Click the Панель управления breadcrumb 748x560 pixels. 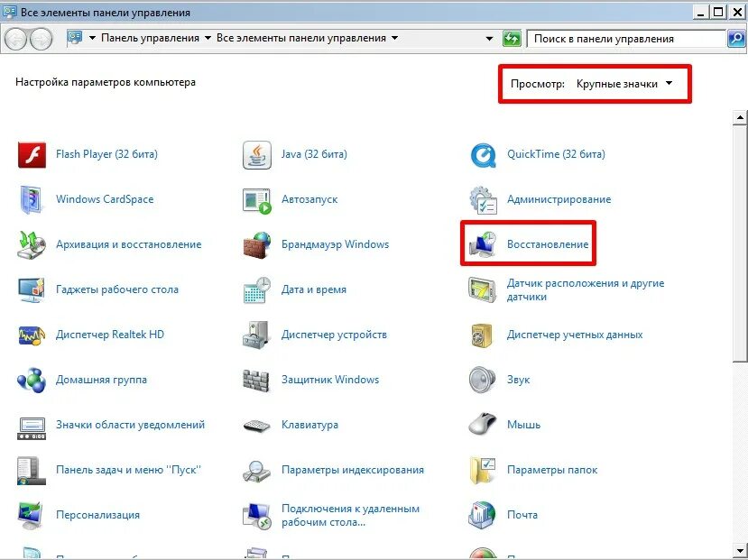[x=151, y=38]
